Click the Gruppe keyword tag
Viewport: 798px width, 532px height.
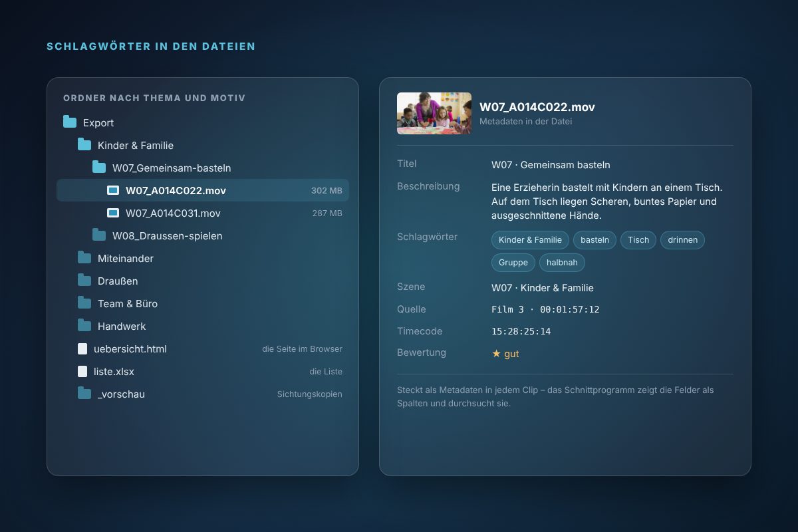[x=513, y=263]
